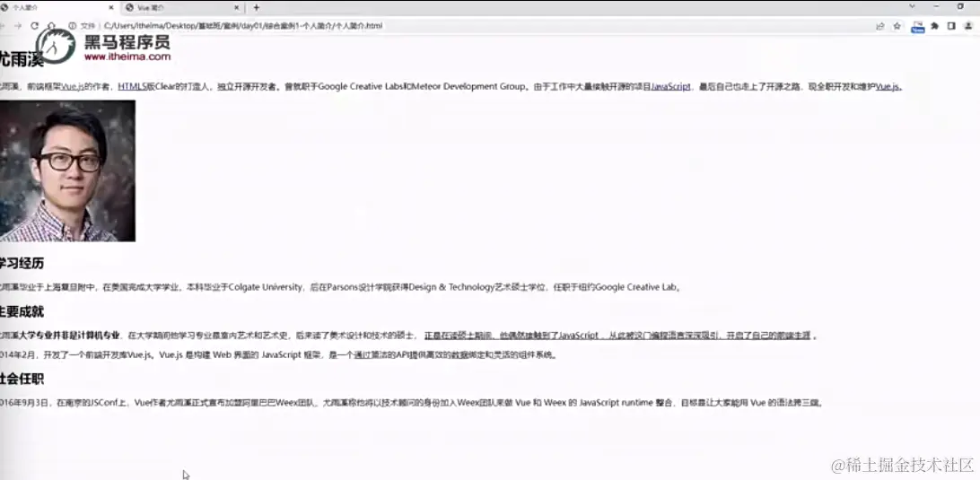Follow the HTML5 link in the intro
This screenshot has width=980, height=480.
[x=132, y=87]
